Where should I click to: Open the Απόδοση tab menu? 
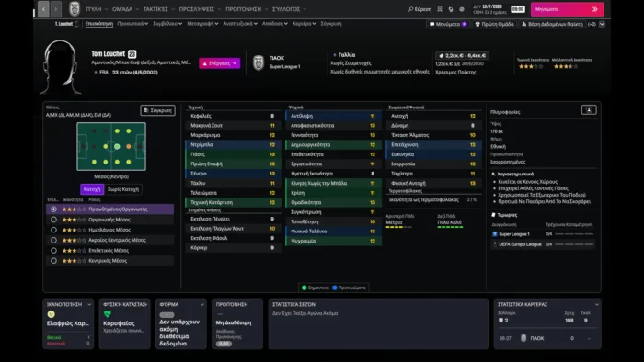click(x=275, y=24)
